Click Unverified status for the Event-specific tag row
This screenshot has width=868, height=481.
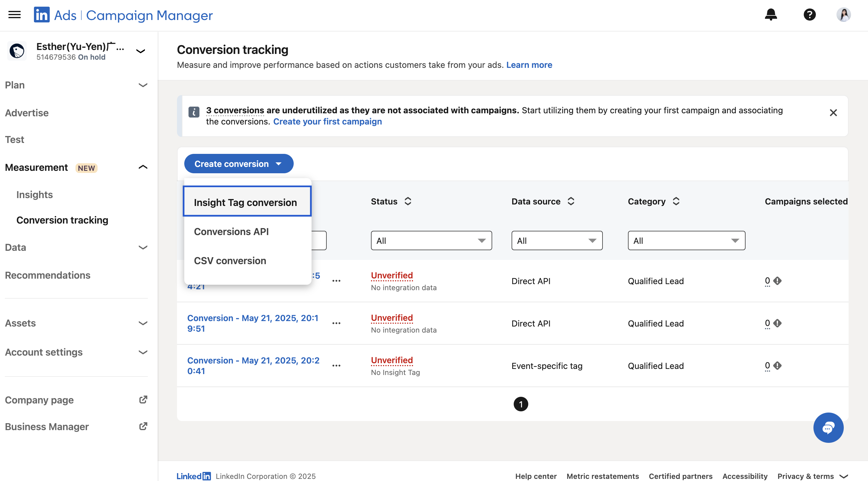[392, 360]
